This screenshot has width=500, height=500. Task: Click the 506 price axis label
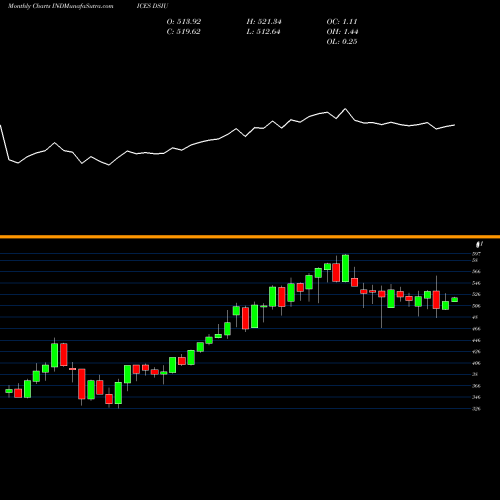[x=477, y=306]
